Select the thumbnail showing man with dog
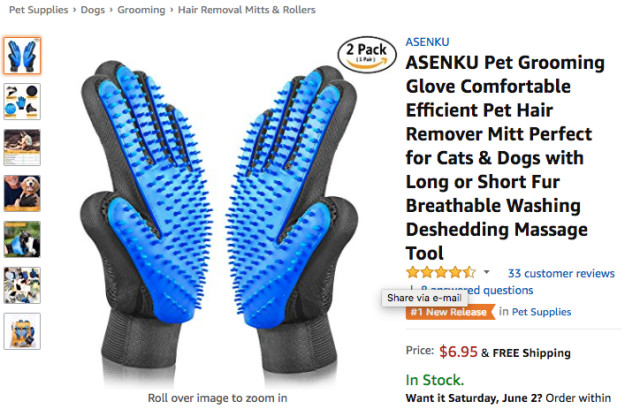Image resolution: width=640 pixels, height=409 pixels. [22, 193]
